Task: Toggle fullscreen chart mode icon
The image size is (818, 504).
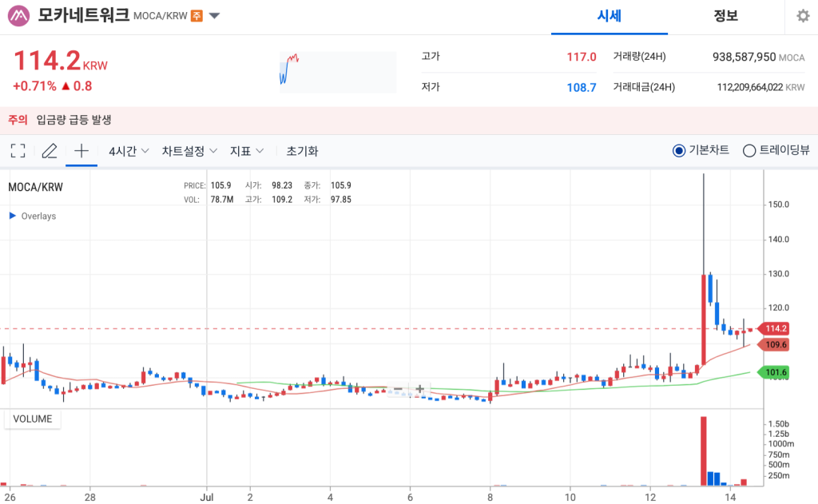Action: tap(18, 151)
